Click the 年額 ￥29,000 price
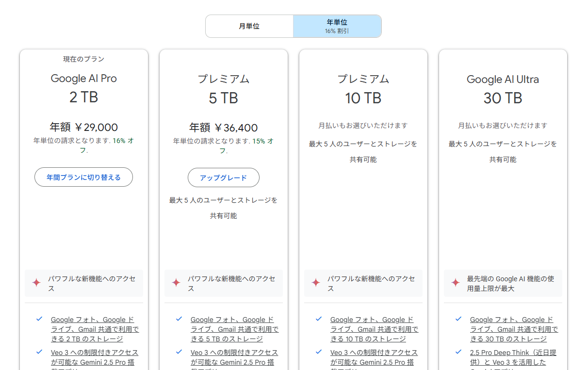 click(84, 128)
